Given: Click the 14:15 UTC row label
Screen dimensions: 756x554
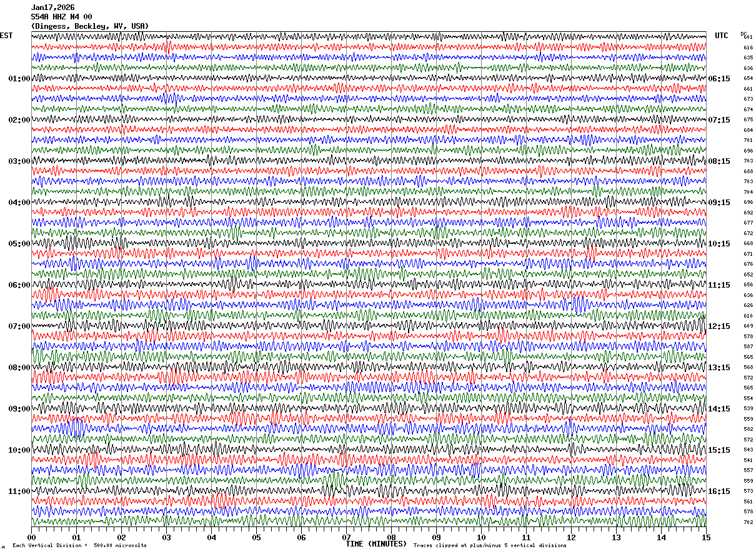Looking at the screenshot, I should tap(719, 409).
